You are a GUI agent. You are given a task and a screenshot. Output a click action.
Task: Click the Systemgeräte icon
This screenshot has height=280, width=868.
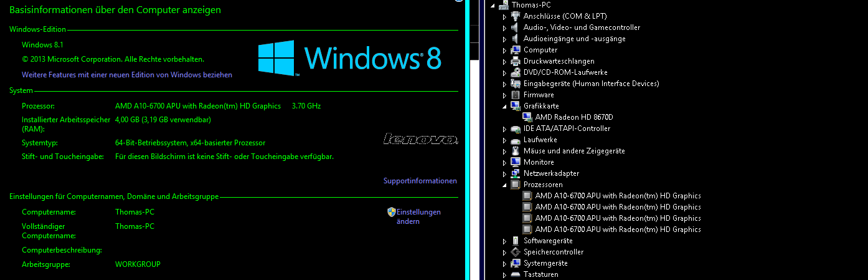click(x=515, y=263)
